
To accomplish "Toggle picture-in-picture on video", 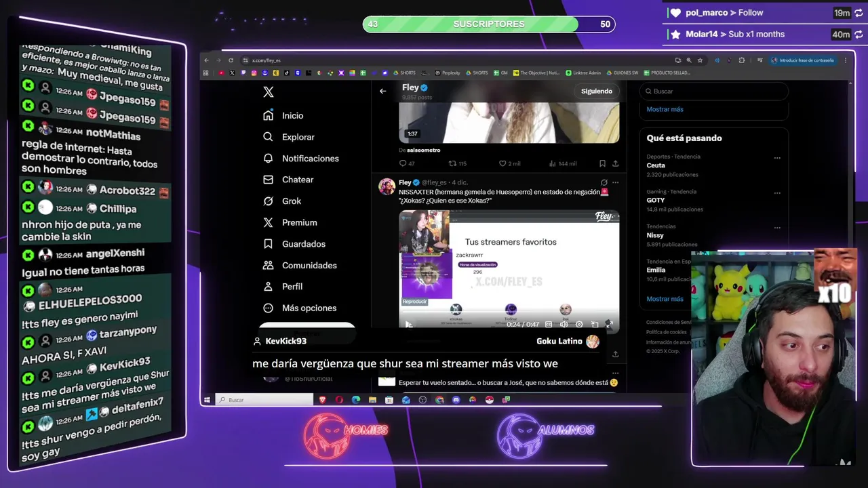I will [595, 325].
